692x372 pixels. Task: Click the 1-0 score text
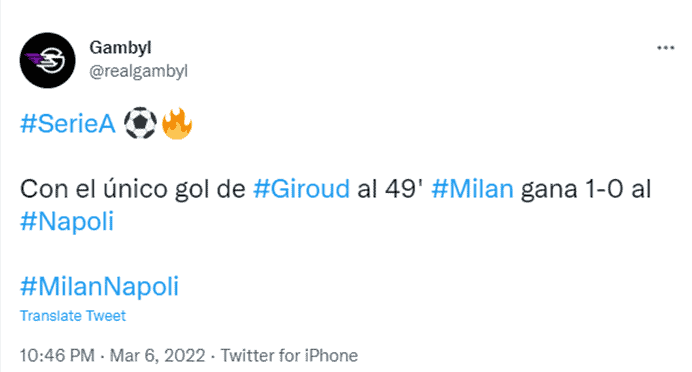tap(604, 189)
